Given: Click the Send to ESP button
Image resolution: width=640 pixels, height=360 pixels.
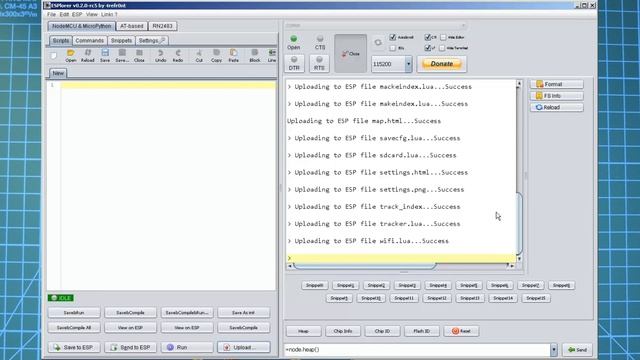Looking at the screenshot, I should click(x=130, y=347).
